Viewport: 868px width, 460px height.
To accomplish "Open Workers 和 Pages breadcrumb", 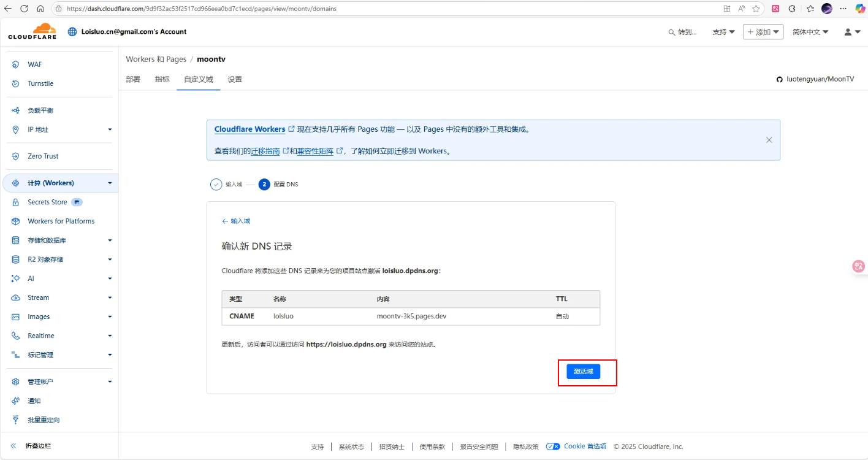I will point(156,59).
